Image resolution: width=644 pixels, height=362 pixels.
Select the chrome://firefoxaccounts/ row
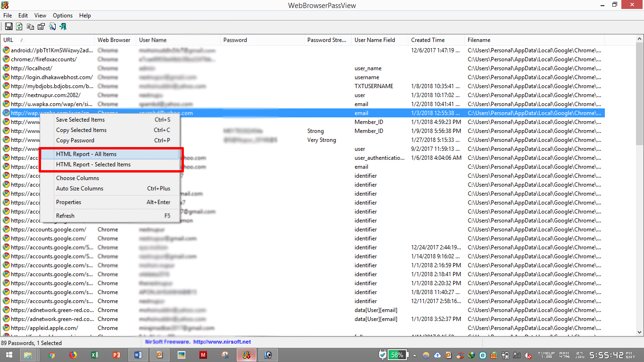pos(303,59)
